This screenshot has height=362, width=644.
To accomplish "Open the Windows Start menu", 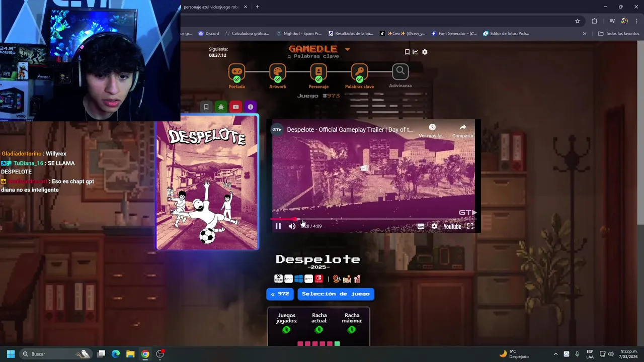I will [11, 354].
